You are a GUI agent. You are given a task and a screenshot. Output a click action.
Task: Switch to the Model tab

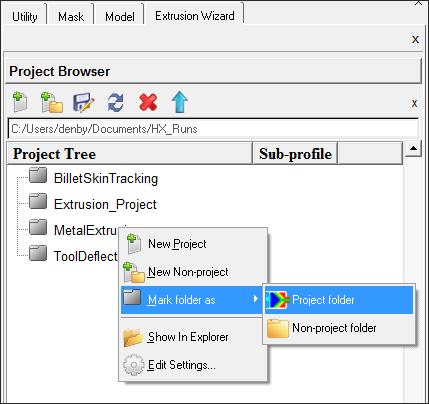[120, 16]
